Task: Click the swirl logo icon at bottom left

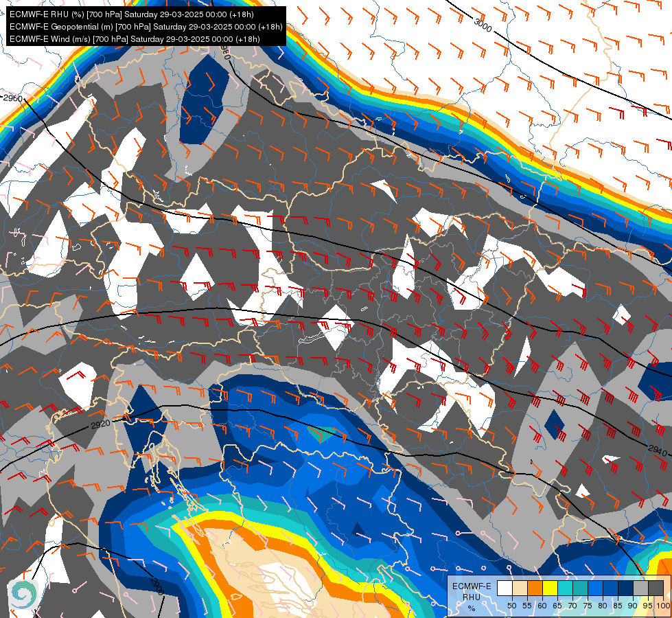Action: [x=23, y=595]
